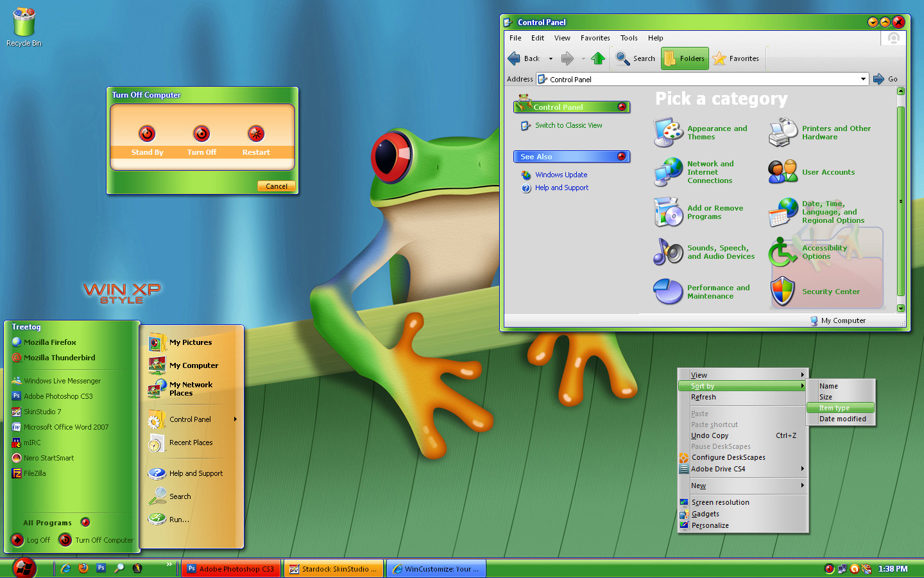This screenshot has width=924, height=578.
Task: Open Add or Remove Programs icon
Action: pos(669,212)
